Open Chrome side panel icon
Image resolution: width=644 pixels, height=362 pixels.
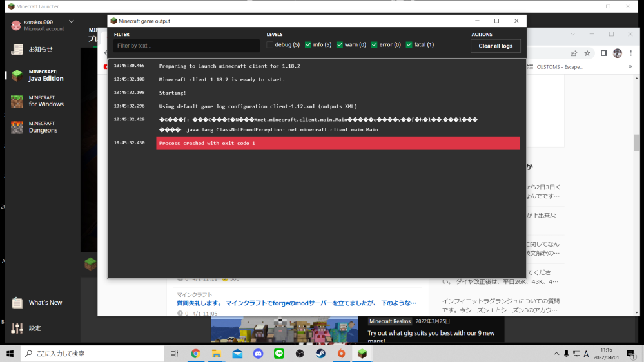(604, 53)
